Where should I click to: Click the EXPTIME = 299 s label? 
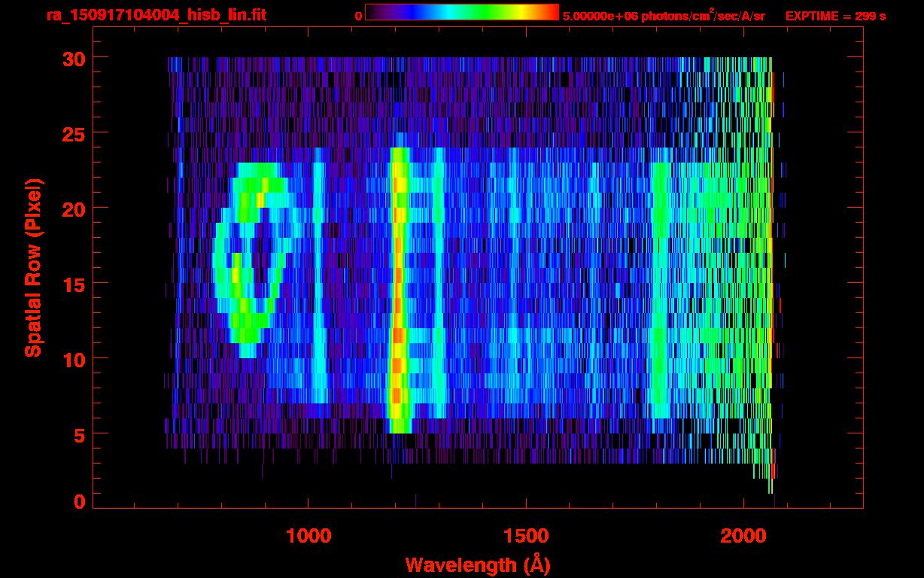[x=835, y=16]
